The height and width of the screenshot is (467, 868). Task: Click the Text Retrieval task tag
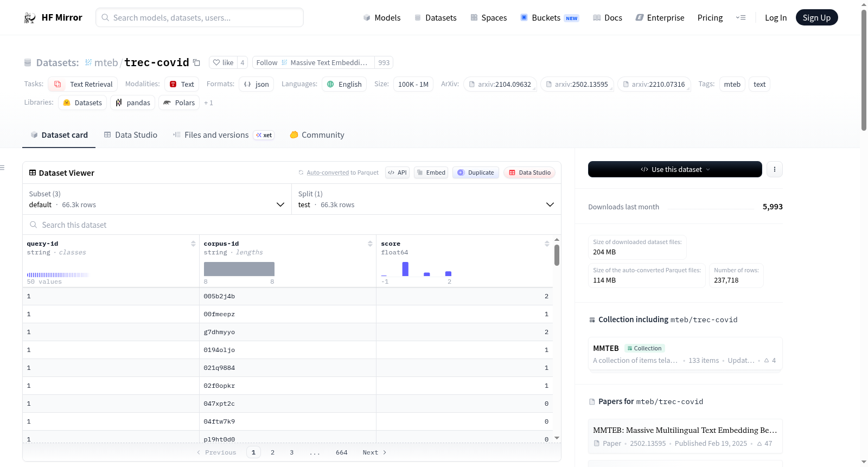(x=83, y=84)
